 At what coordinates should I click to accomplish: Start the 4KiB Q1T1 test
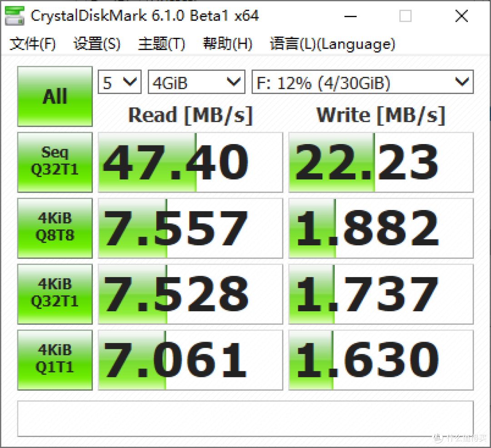[x=55, y=360]
